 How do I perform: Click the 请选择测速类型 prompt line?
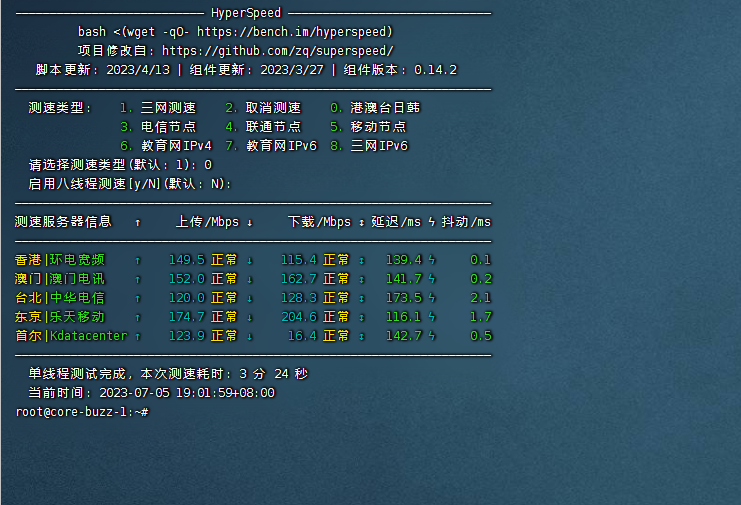[121, 165]
